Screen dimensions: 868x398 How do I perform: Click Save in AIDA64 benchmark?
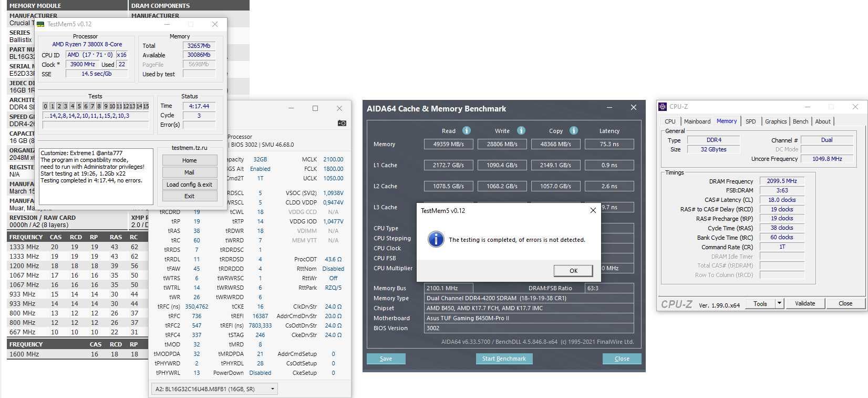click(x=386, y=359)
